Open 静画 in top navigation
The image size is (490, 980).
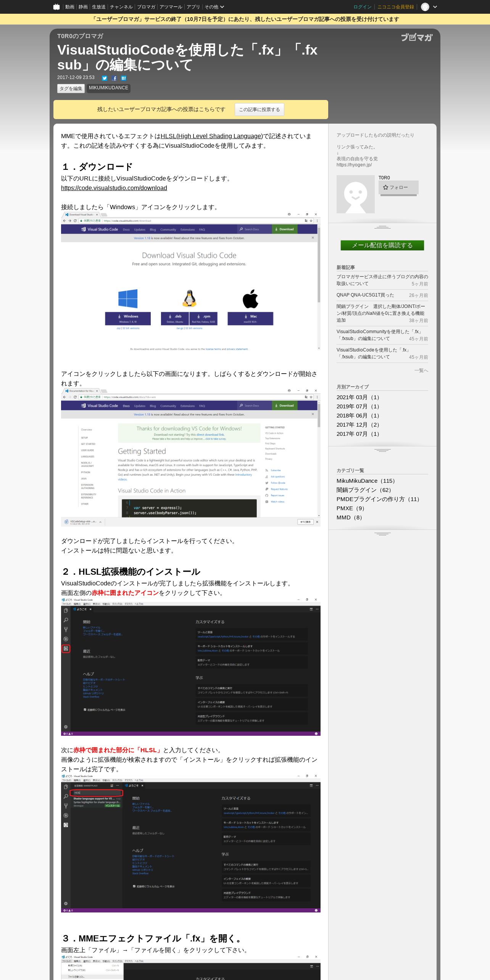[x=83, y=7]
